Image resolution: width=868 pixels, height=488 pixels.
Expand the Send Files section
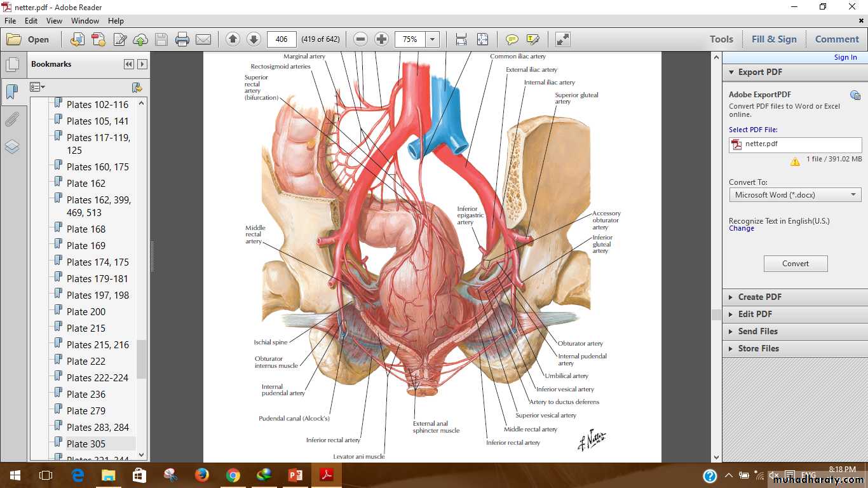click(757, 331)
